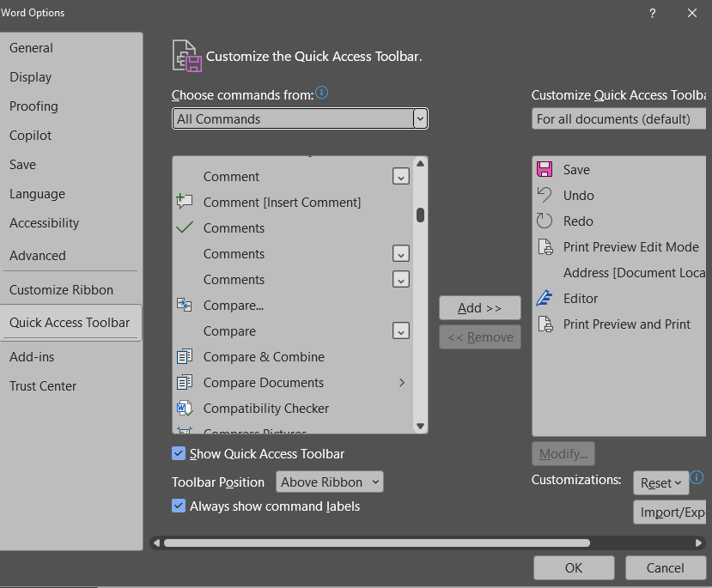This screenshot has height=588, width=712.
Task: Open the Language options tab
Action: pos(71,194)
